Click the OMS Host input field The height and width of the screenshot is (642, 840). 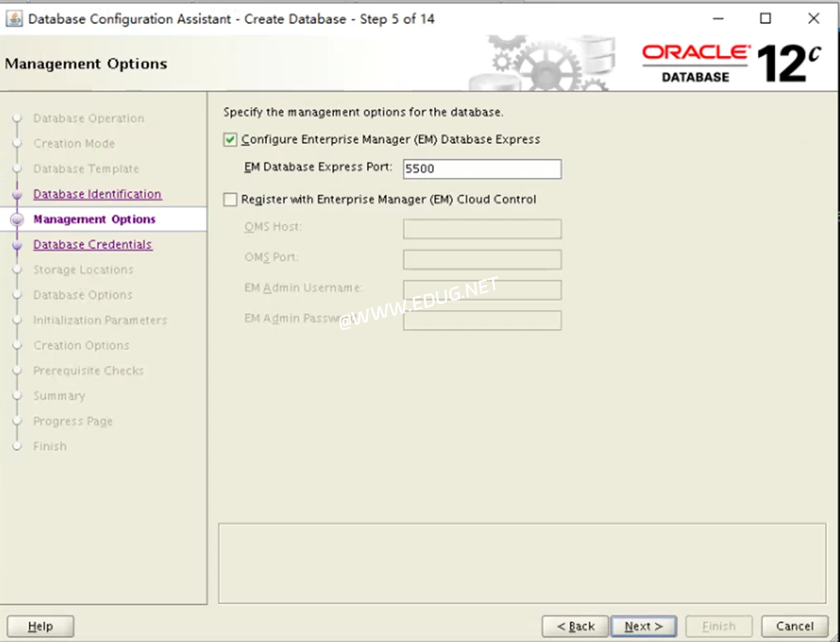pyautogui.click(x=482, y=229)
